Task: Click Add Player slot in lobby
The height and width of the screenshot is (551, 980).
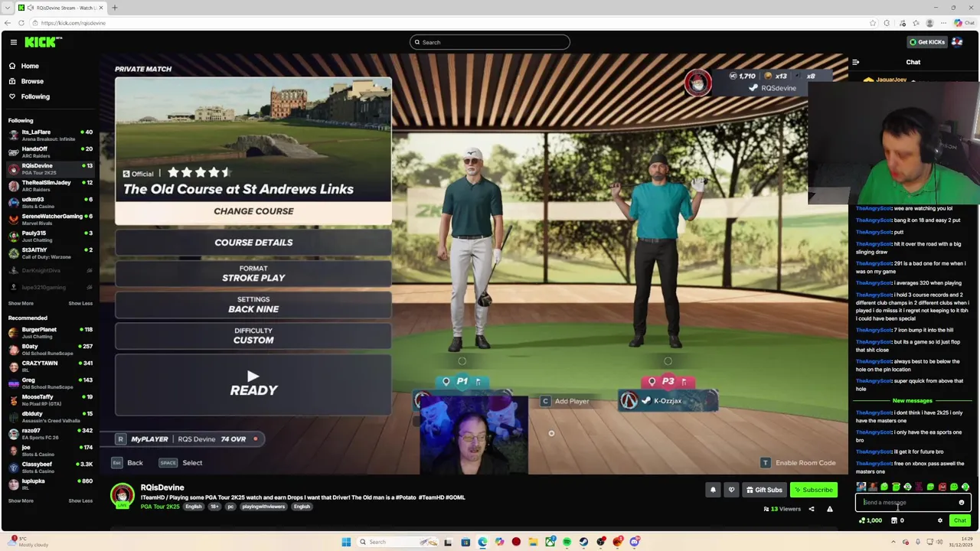Action: click(x=566, y=401)
